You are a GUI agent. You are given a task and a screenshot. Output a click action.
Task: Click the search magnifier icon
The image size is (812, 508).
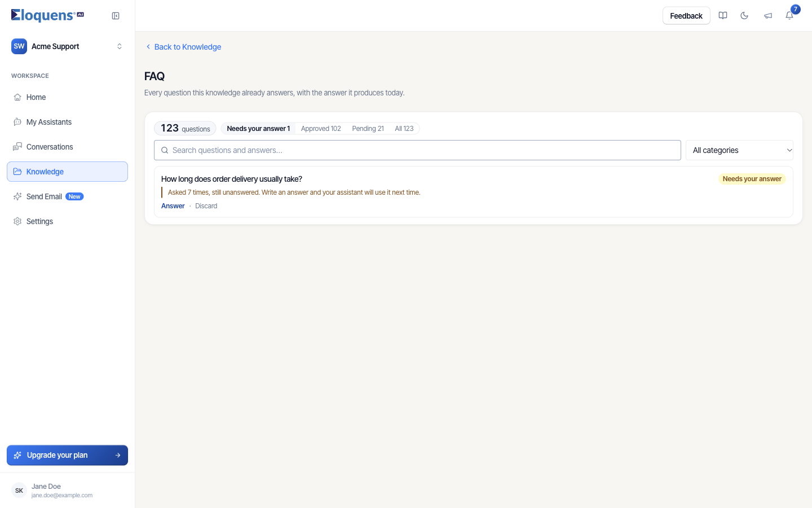point(165,150)
